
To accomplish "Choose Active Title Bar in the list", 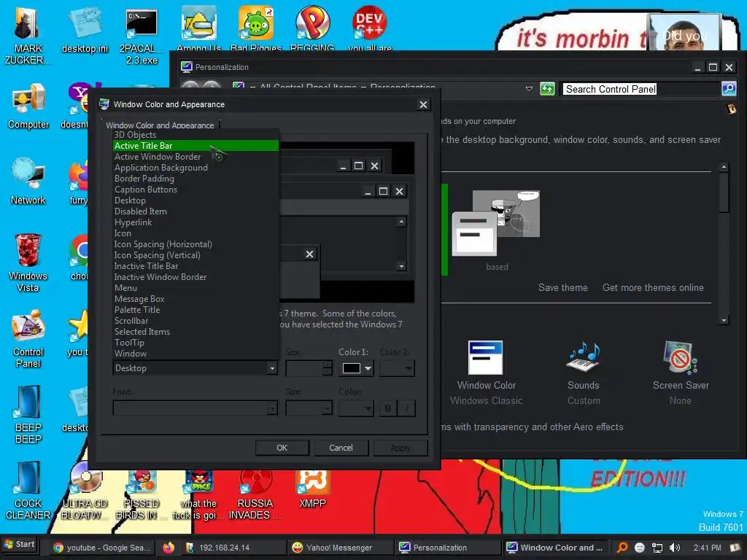I will tap(196, 146).
